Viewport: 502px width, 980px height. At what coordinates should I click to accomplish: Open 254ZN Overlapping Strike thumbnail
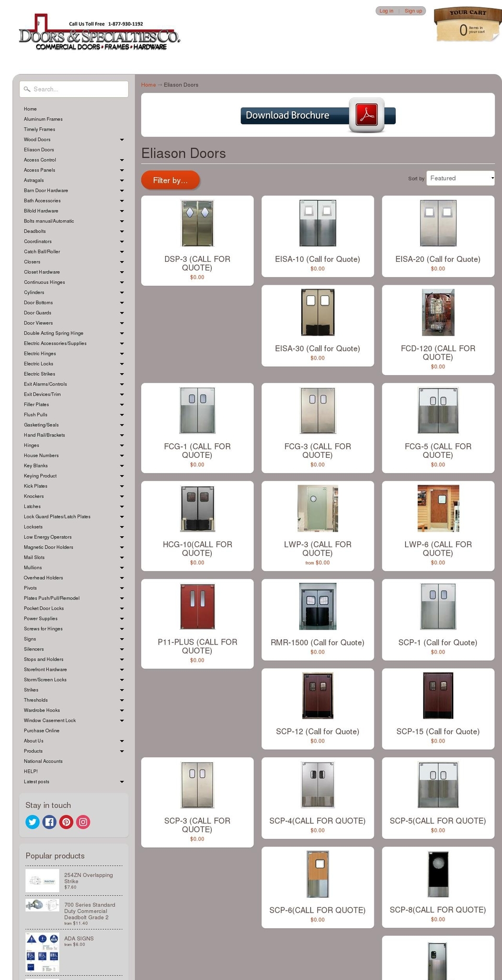[x=42, y=881]
